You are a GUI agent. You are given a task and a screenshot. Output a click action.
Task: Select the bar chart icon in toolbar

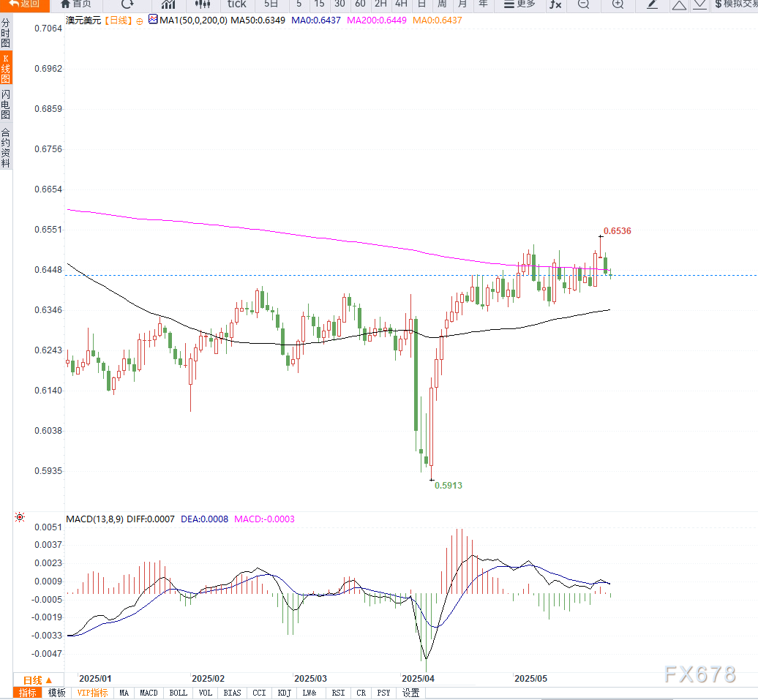click(x=168, y=4)
